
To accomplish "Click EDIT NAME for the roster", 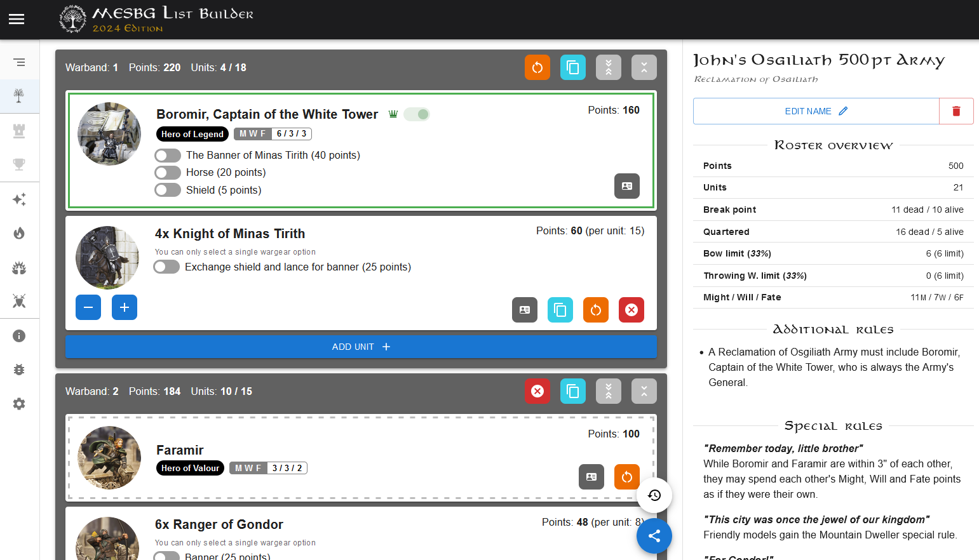I will point(815,110).
